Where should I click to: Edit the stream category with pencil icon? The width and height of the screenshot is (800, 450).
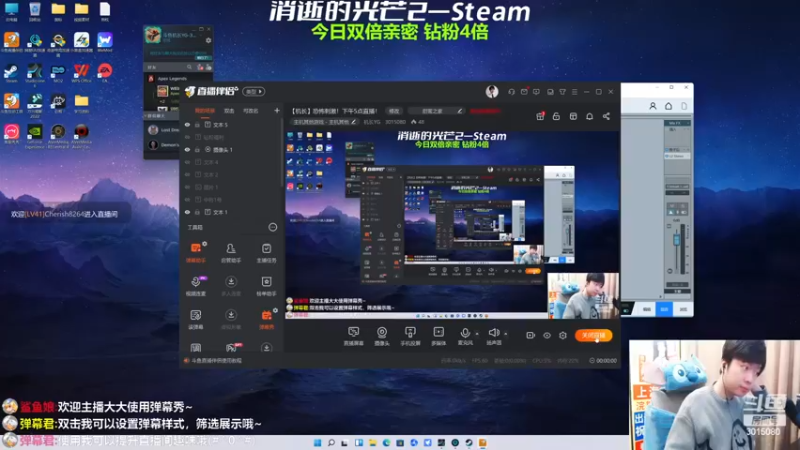(353, 122)
